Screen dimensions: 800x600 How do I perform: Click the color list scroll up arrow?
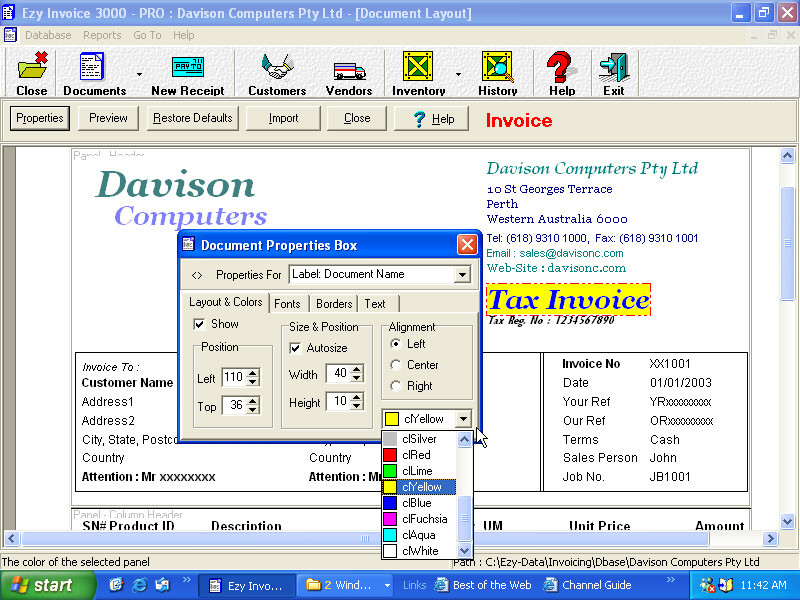click(464, 440)
